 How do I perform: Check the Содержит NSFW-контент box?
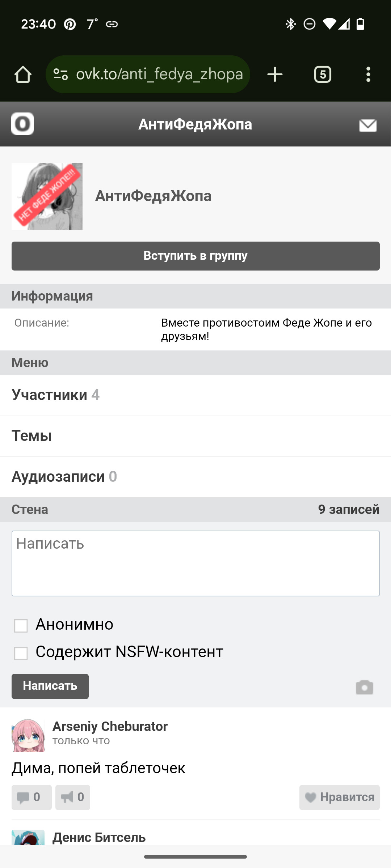pyautogui.click(x=21, y=653)
